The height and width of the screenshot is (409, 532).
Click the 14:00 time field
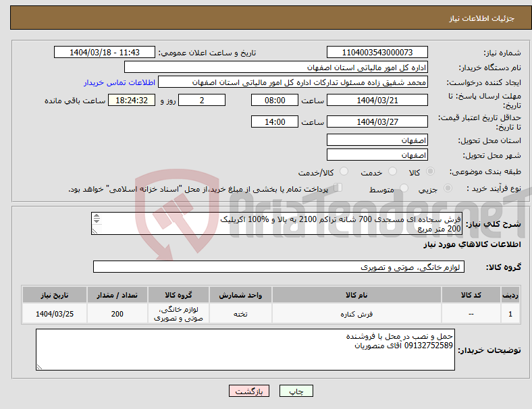pos(275,121)
